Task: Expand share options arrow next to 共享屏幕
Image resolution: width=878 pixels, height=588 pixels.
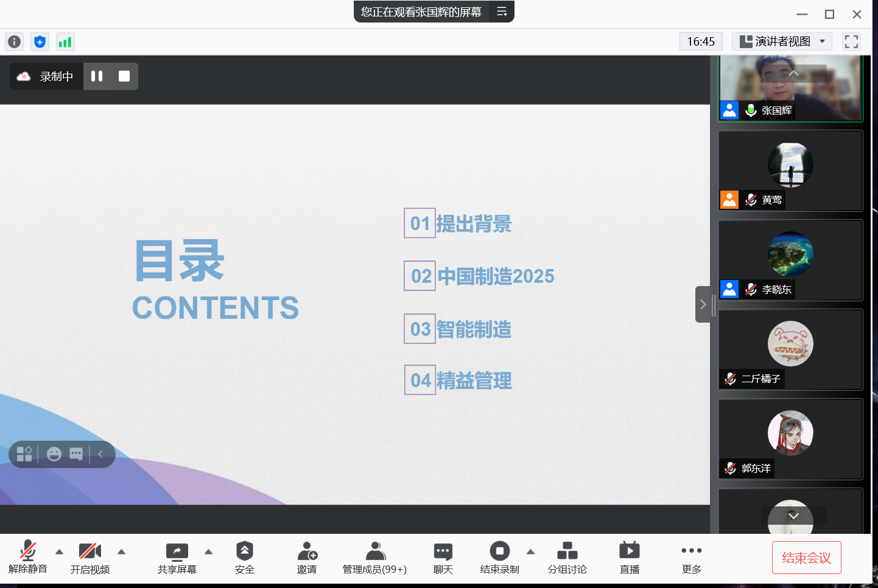Action: (209, 552)
